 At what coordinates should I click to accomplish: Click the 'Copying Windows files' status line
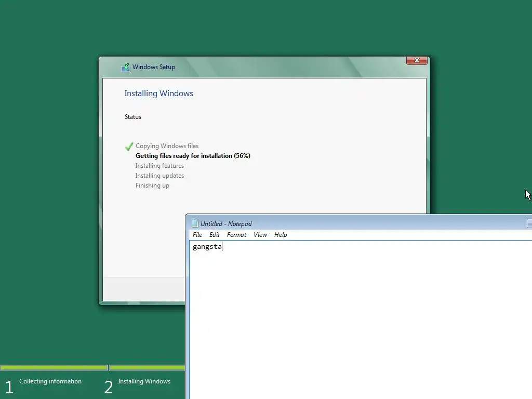coord(167,146)
